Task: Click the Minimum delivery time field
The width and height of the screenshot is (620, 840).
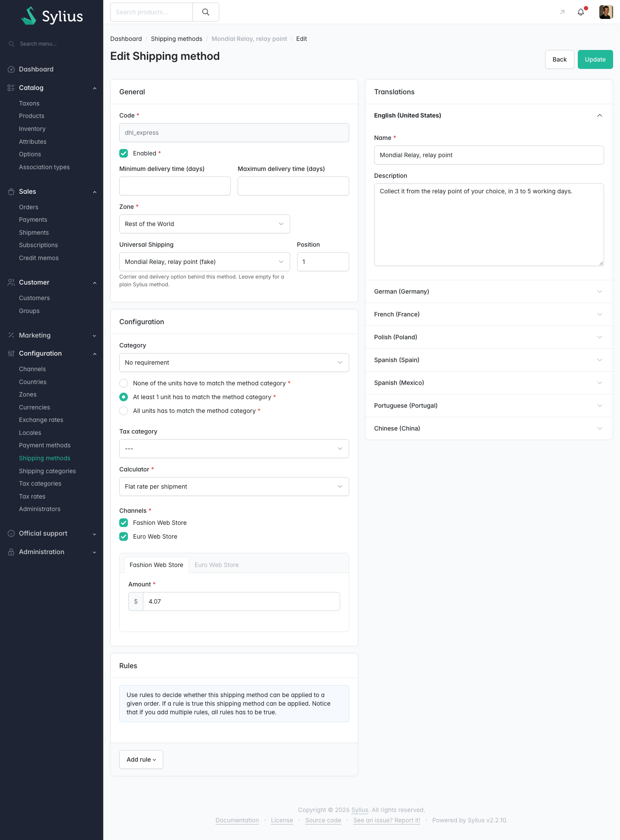Action: coord(175,186)
